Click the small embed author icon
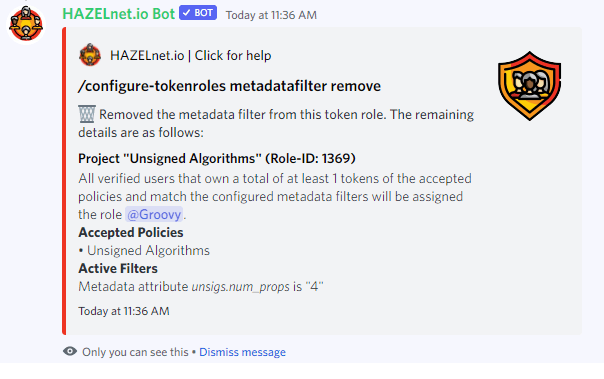This screenshot has height=379, width=604. click(90, 55)
